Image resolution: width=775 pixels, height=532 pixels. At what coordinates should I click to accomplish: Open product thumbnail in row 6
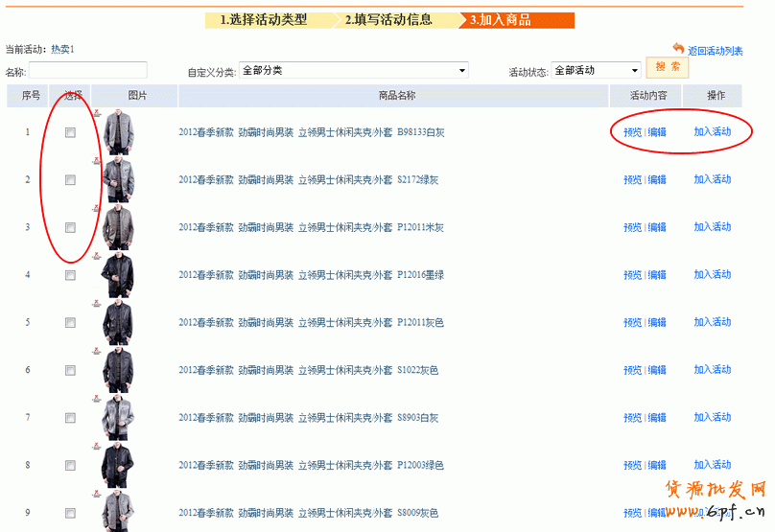pos(118,370)
